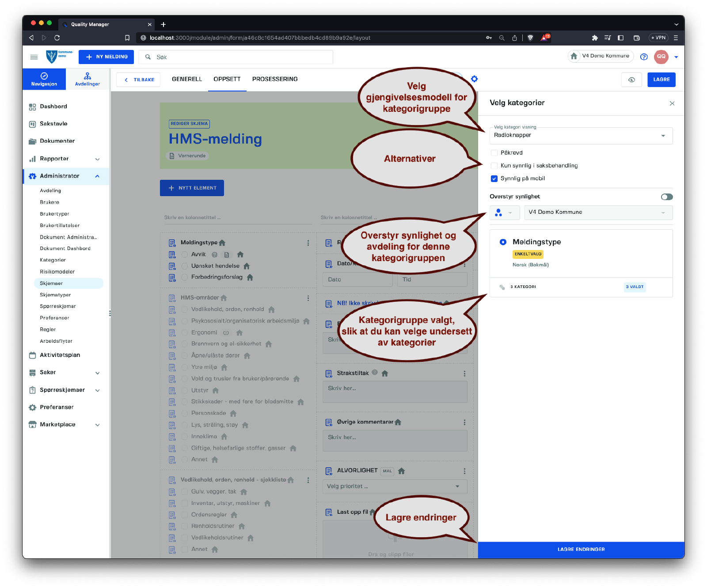Screen dimensions: 707x588
Task: Switch to the PROSESSERING tab
Action: [x=275, y=79]
